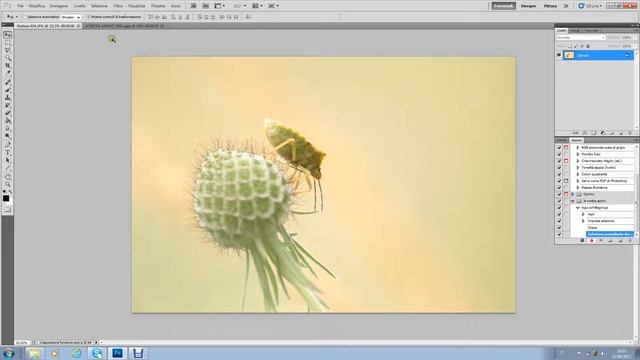This screenshot has width=640, height=360.
Task: Expand the Salva come PDF di Photoshop action
Action: coord(578,181)
